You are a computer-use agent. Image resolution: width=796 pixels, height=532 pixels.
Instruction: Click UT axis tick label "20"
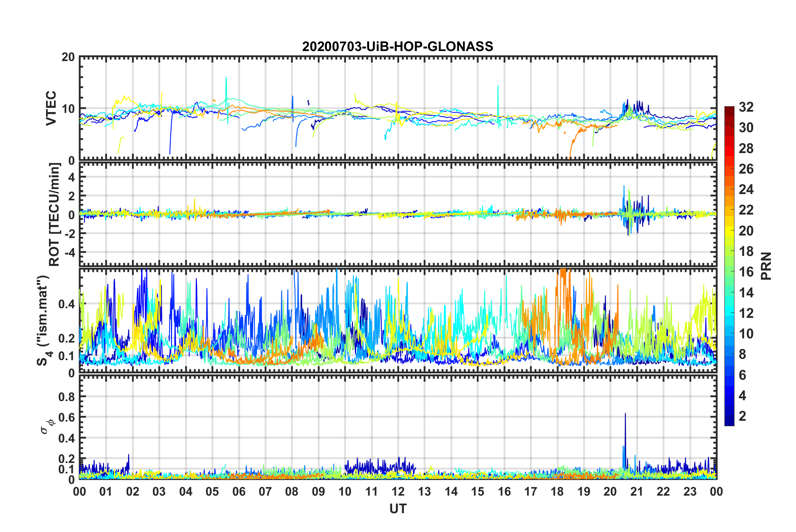tap(610, 491)
